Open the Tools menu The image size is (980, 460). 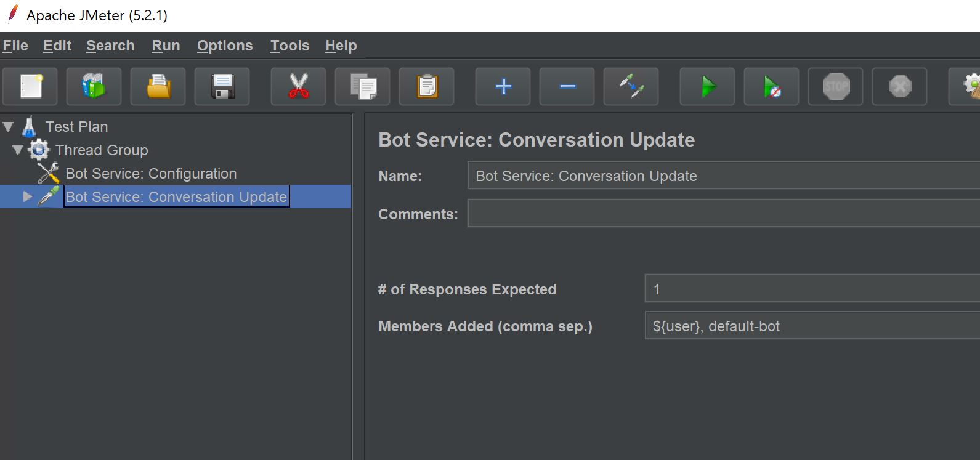coord(290,46)
